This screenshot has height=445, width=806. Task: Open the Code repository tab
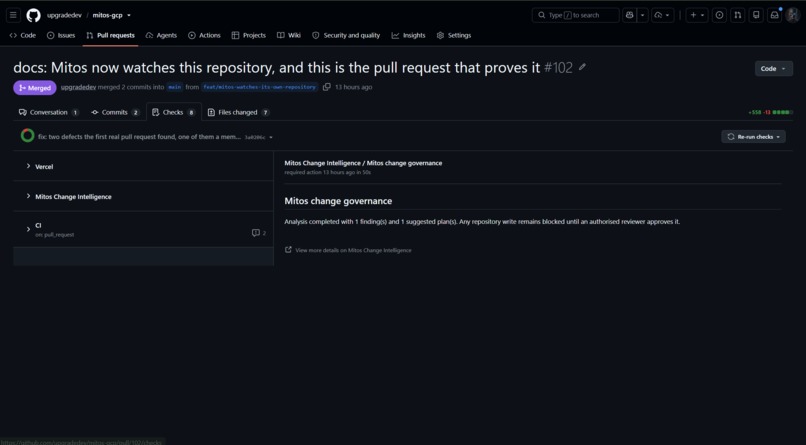[23, 35]
